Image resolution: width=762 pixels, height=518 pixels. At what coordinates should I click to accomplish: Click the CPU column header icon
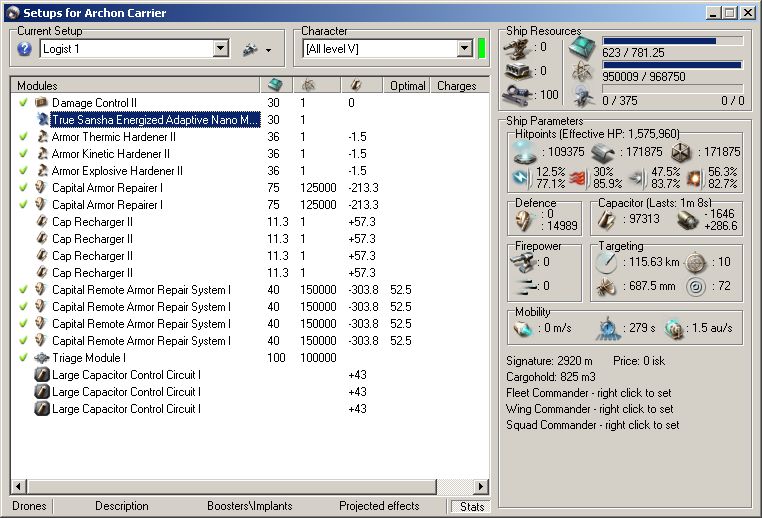pyautogui.click(x=275, y=86)
